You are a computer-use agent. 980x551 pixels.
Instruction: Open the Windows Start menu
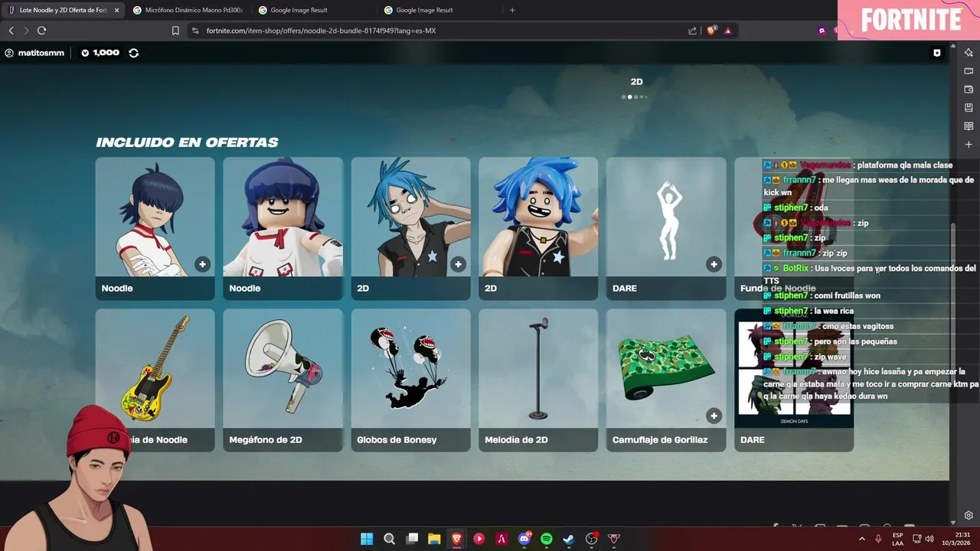[x=367, y=539]
